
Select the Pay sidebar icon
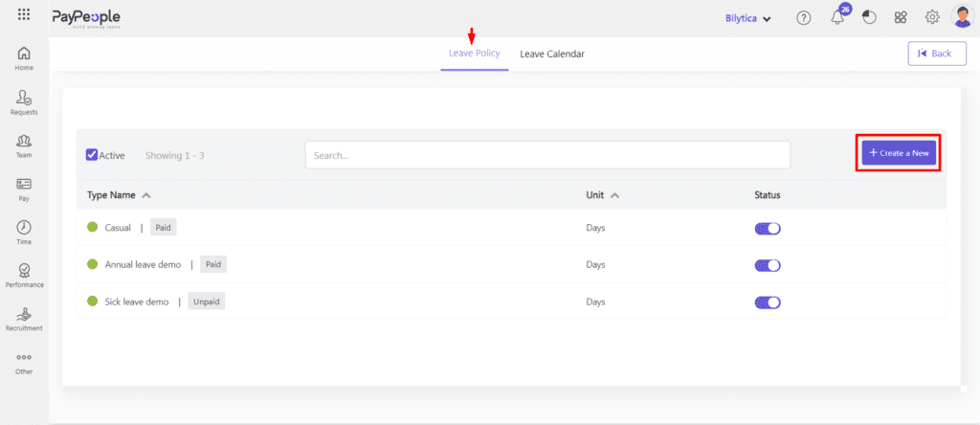24,184
